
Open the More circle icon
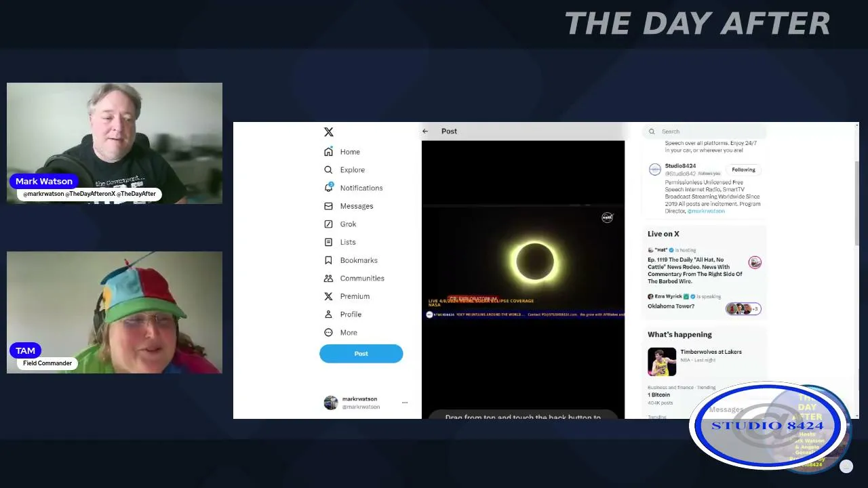click(328, 333)
